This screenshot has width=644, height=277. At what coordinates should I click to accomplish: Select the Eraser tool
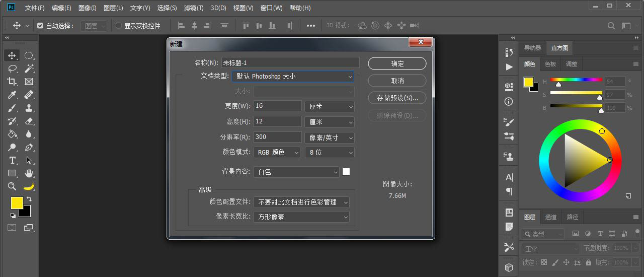pos(29,121)
